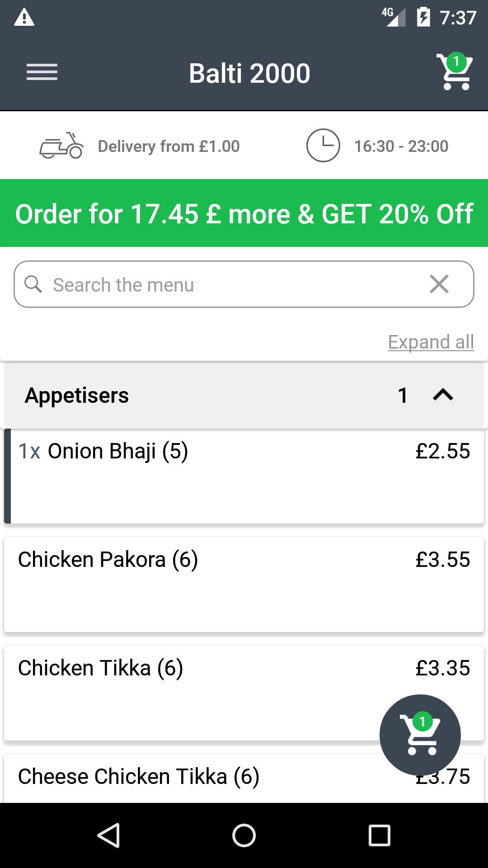Tap the opening hours clock icon

point(323,146)
